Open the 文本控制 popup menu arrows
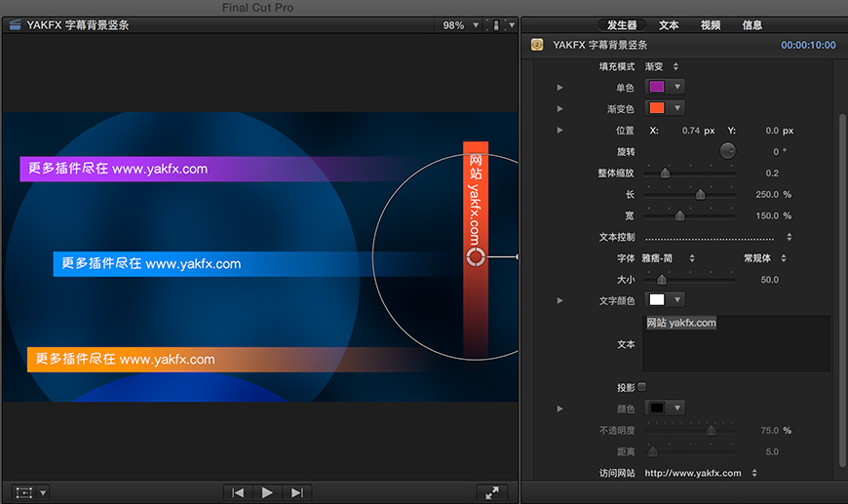Screen dimensions: 848x504 790,237
